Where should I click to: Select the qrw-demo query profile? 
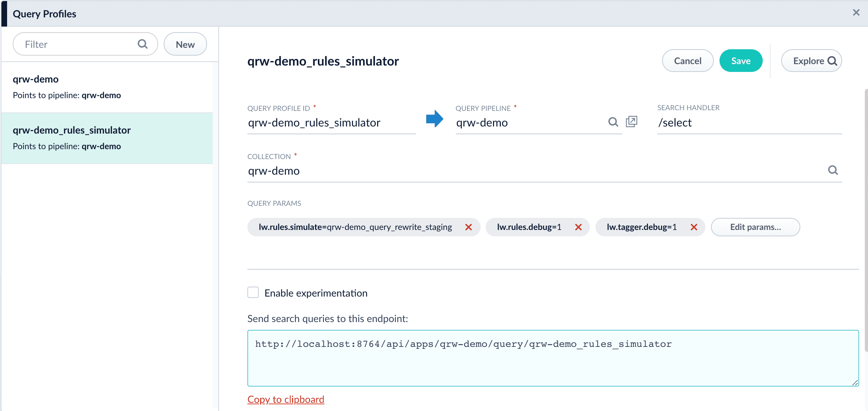pyautogui.click(x=106, y=87)
